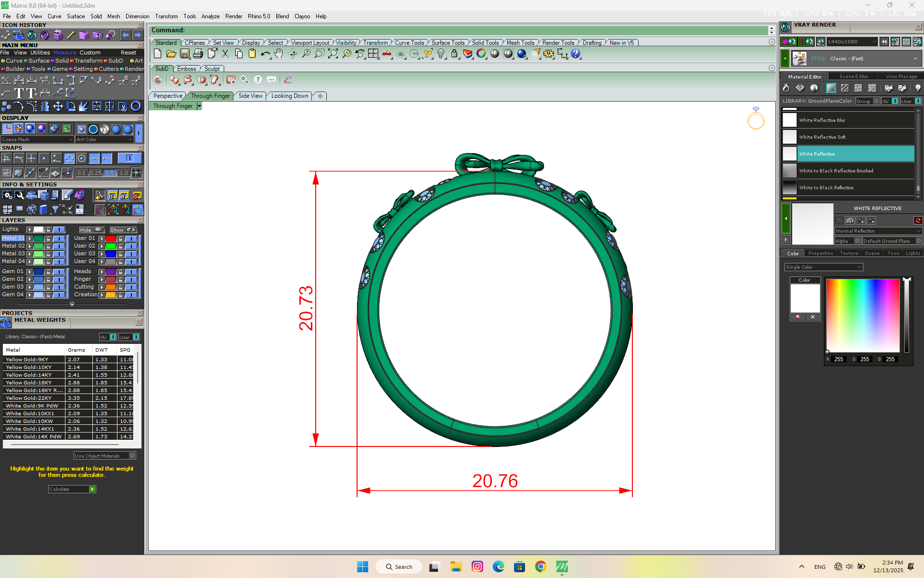
Task: Switch to the Side View viewport tab
Action: tap(250, 96)
